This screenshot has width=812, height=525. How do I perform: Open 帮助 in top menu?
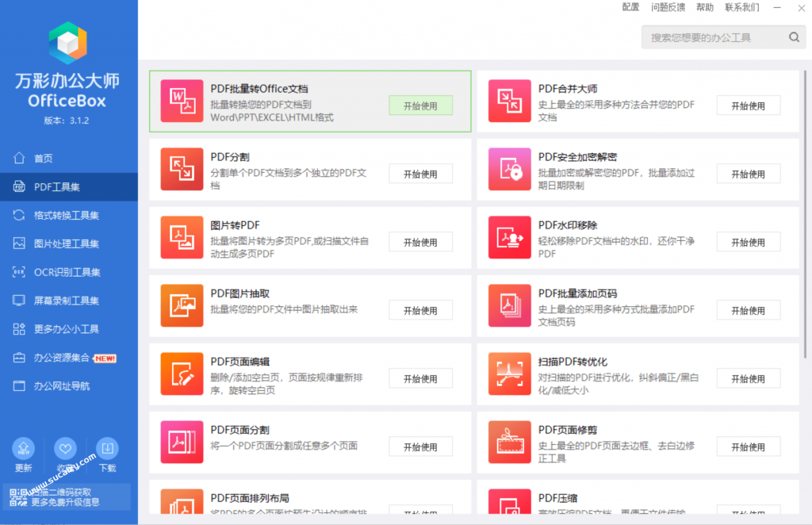click(x=705, y=7)
